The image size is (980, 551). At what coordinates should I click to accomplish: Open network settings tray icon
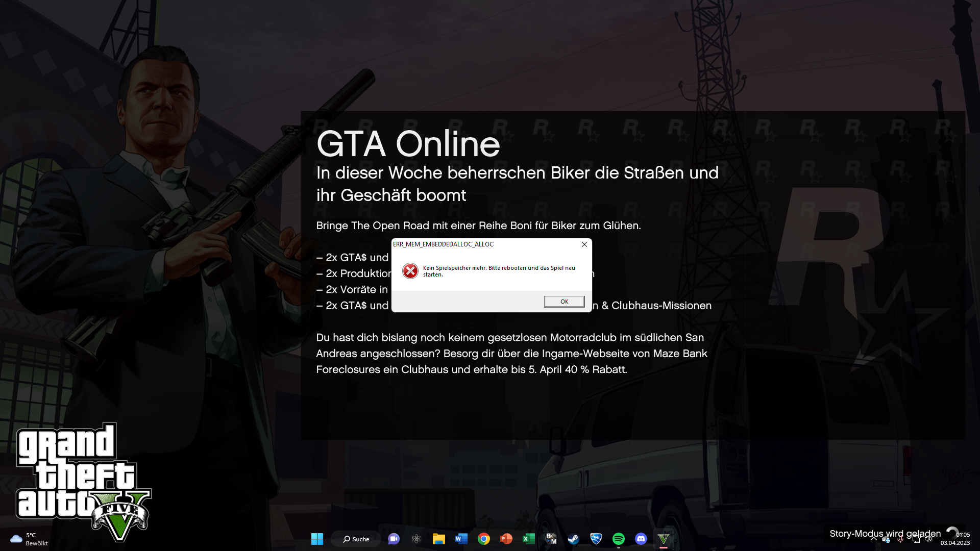[x=916, y=539]
